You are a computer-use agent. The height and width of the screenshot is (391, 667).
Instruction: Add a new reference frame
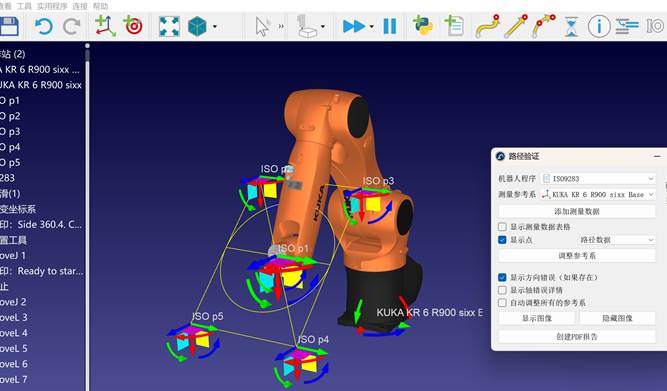coord(105,26)
